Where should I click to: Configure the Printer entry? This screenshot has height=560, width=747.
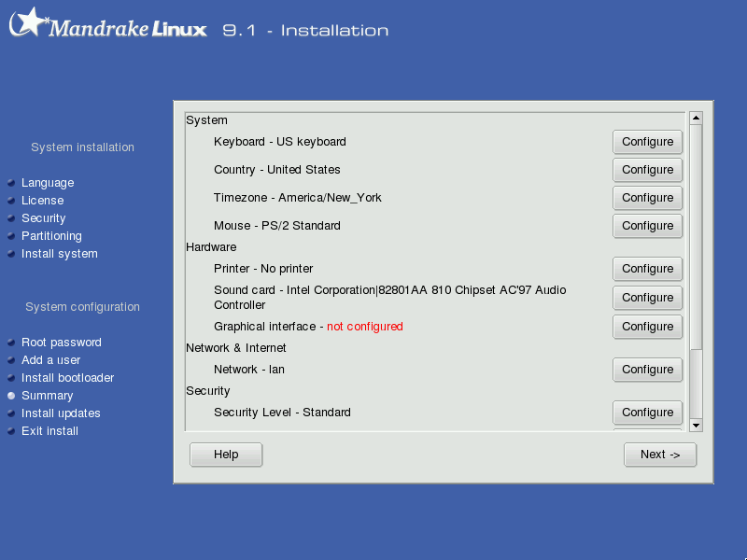click(647, 269)
